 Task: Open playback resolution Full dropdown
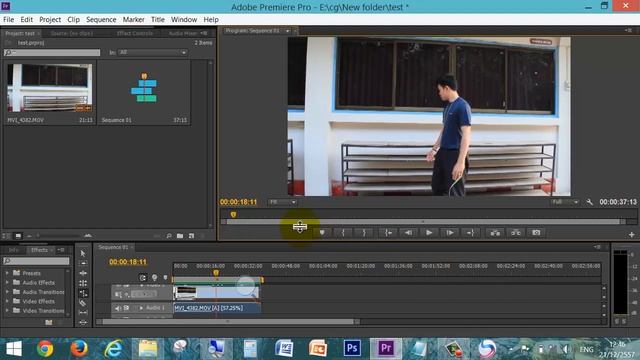click(565, 202)
